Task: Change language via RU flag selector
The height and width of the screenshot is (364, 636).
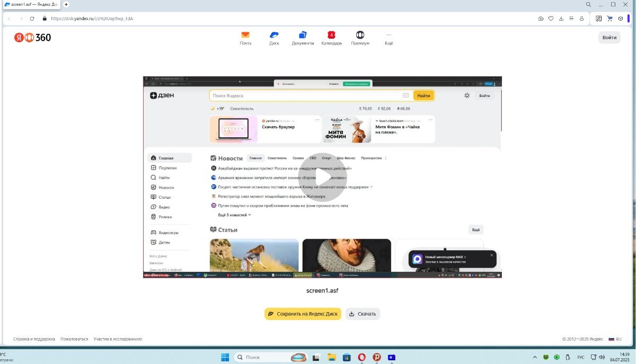Action: tap(615, 339)
